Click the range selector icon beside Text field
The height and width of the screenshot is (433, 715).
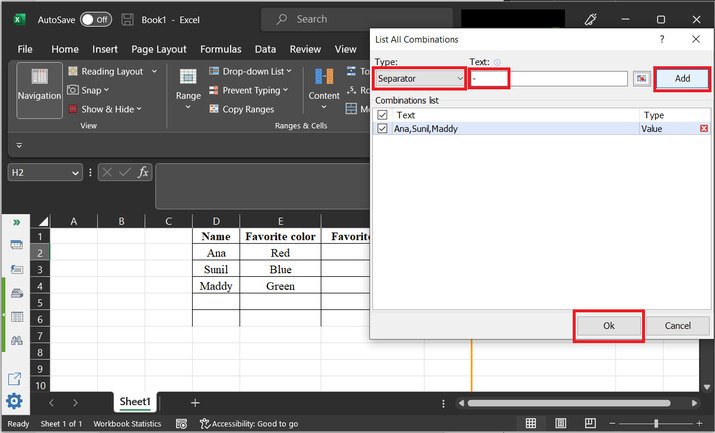(640, 79)
